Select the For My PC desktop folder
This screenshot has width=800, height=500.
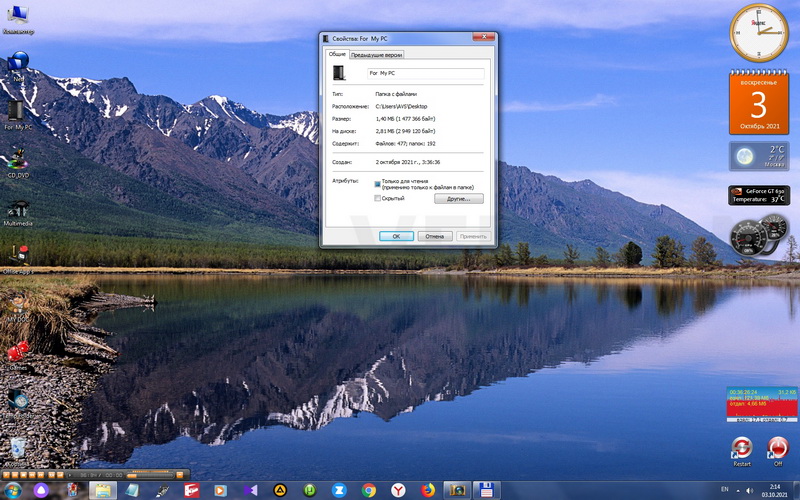pyautogui.click(x=16, y=111)
